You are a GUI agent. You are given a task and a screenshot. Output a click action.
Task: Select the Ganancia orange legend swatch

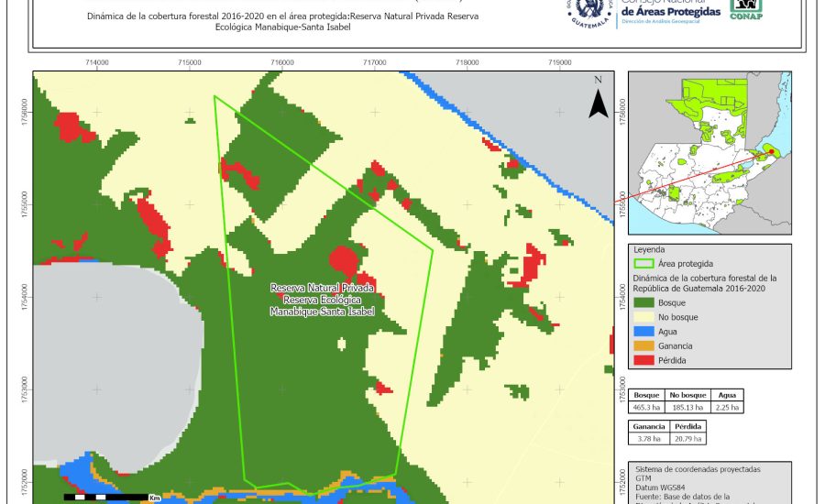pos(643,345)
